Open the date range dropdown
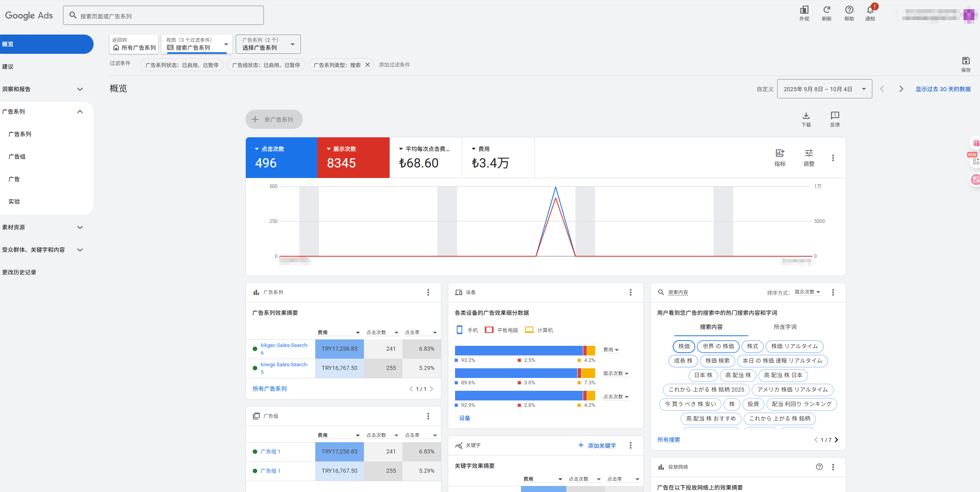Image resolution: width=980 pixels, height=492 pixels. (x=824, y=89)
